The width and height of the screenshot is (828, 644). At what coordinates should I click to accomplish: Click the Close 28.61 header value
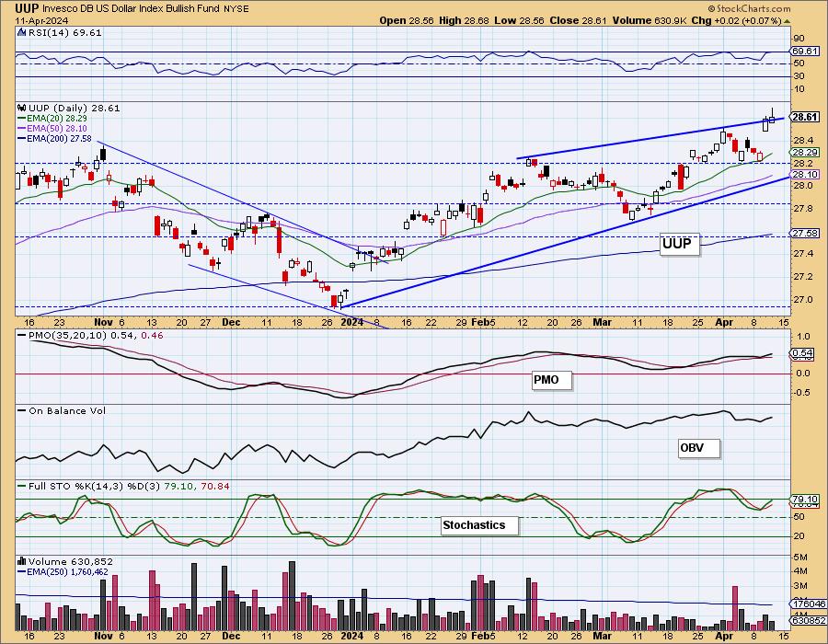tap(579, 20)
